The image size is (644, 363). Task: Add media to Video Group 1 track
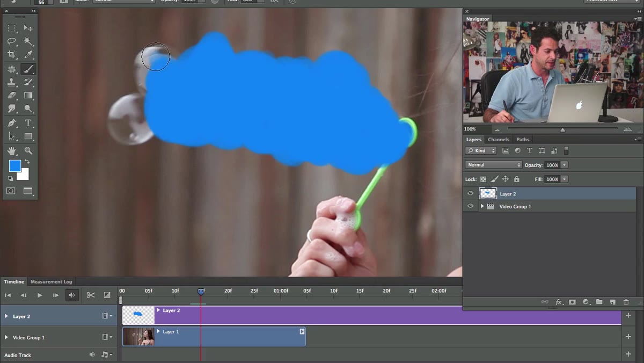[628, 337]
